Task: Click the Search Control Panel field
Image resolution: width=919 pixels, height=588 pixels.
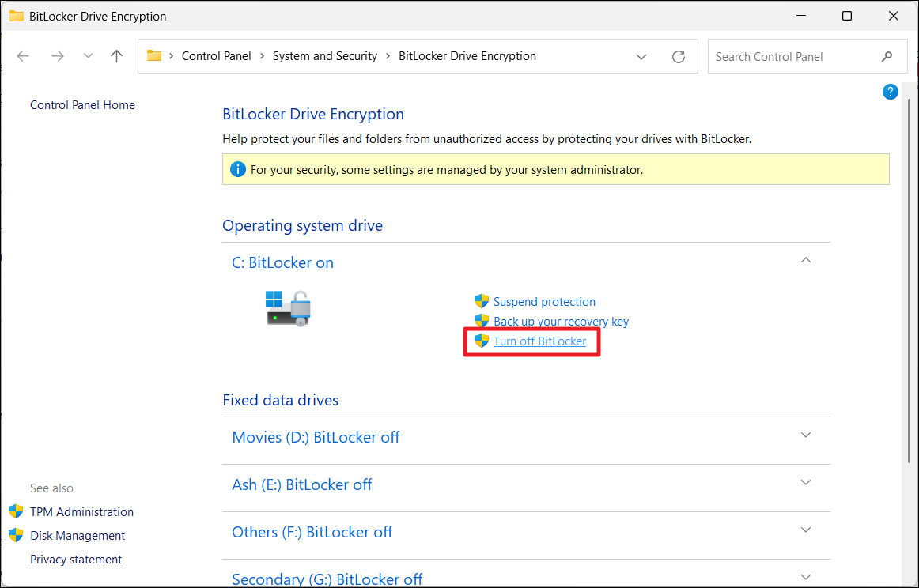Action: pos(791,57)
